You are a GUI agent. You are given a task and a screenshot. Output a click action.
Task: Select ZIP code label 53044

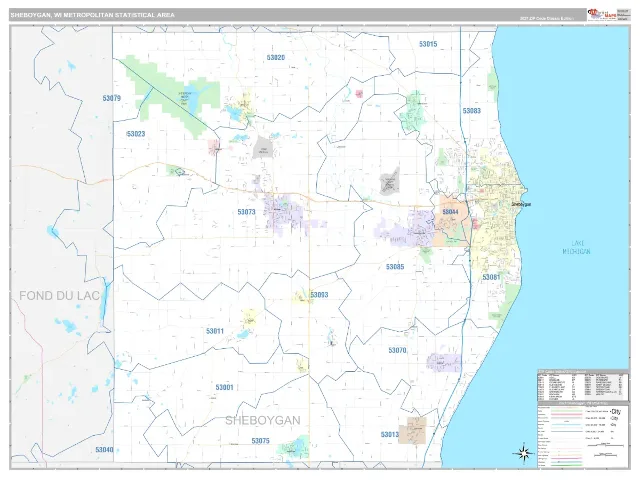tap(450, 212)
